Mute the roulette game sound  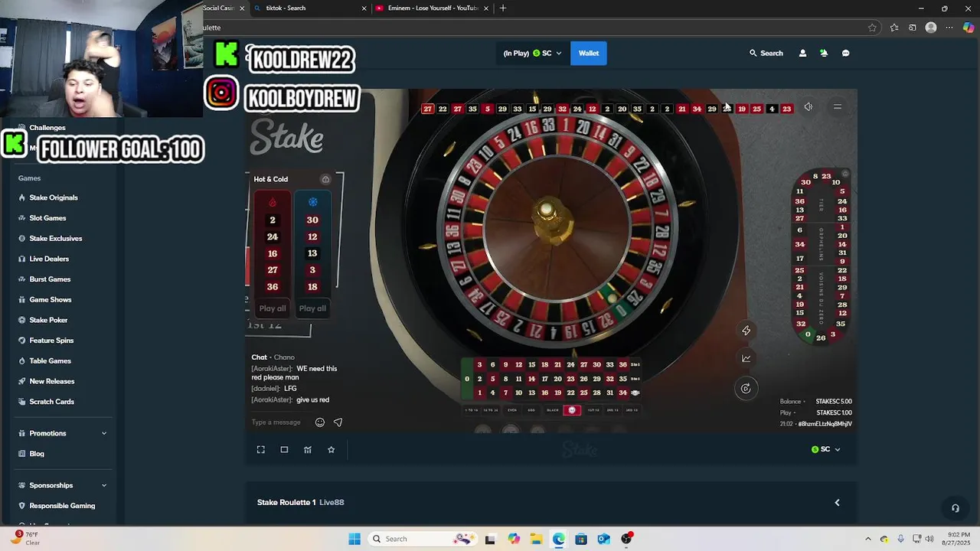pos(808,107)
